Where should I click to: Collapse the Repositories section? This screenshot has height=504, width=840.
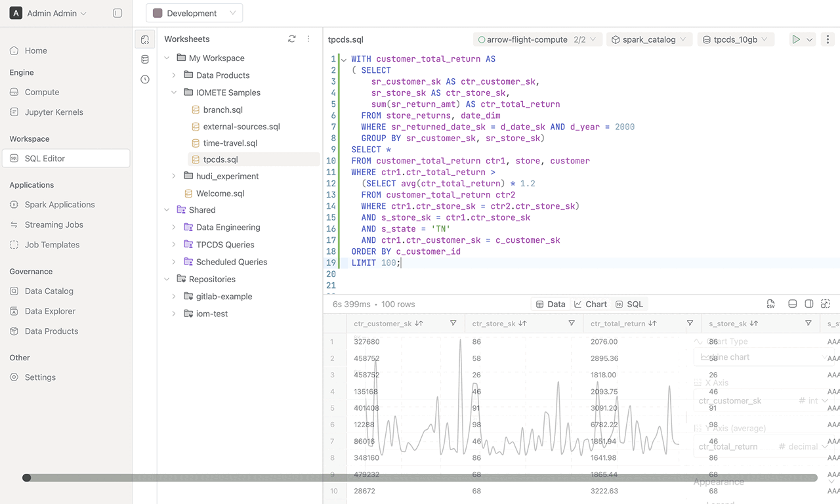(167, 279)
